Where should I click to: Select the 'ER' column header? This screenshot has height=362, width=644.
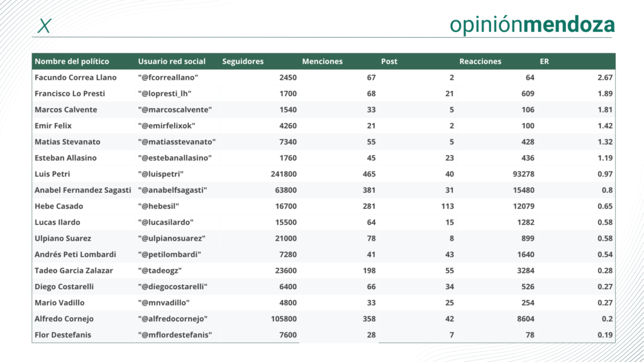pos(545,62)
